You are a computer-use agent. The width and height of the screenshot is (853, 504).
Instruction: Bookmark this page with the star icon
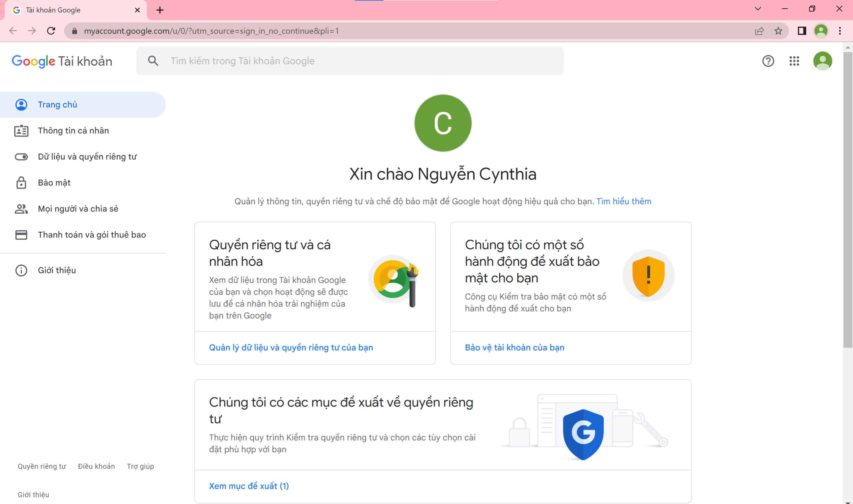coord(778,31)
